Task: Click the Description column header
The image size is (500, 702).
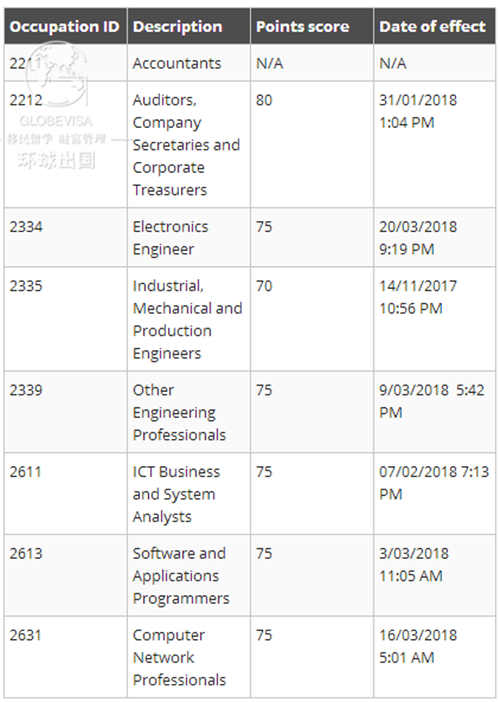Action: click(189, 26)
